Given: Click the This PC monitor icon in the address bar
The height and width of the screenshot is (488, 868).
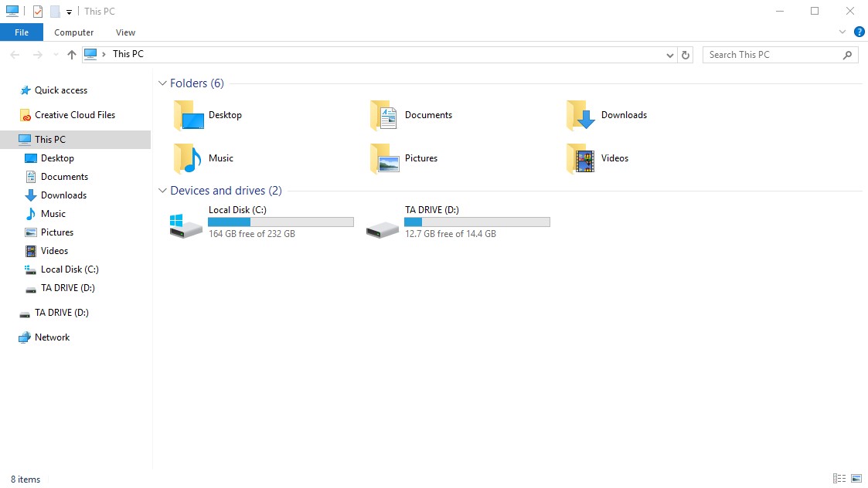Looking at the screenshot, I should [x=90, y=54].
